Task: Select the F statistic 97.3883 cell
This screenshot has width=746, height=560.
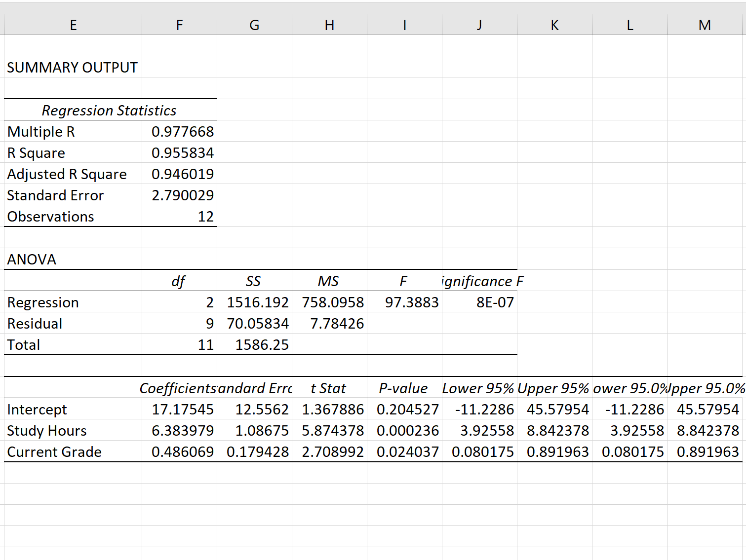Action: [404, 302]
